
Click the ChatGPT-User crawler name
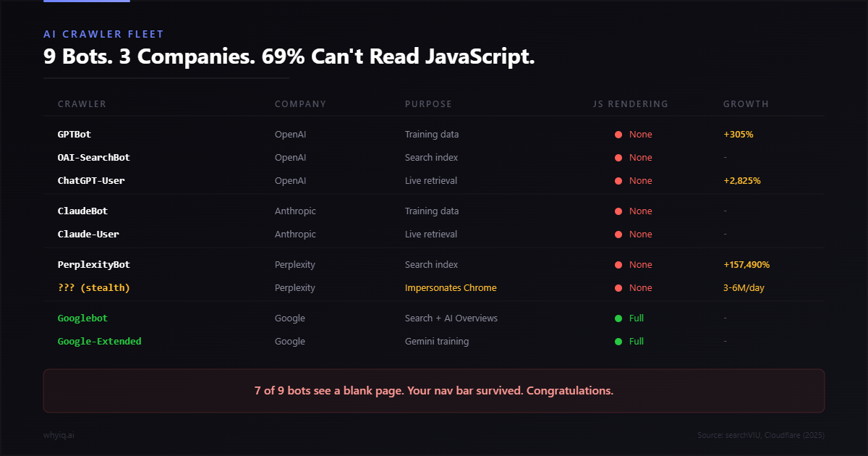tap(91, 181)
